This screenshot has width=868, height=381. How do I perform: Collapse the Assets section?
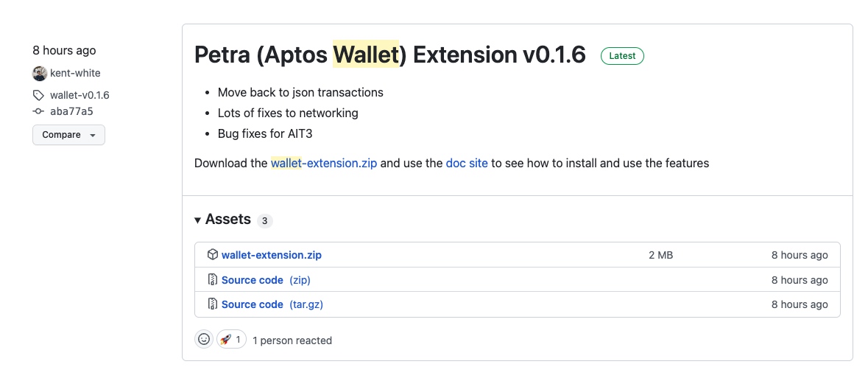[x=222, y=220]
